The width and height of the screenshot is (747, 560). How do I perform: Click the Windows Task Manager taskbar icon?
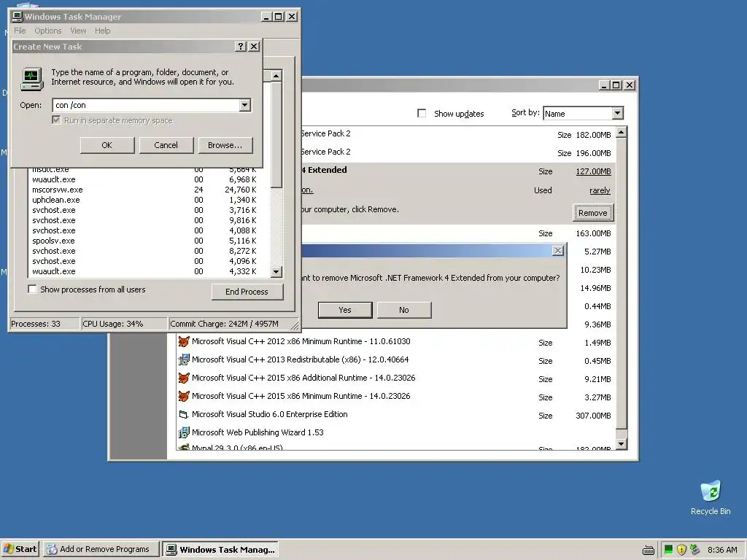pyautogui.click(x=171, y=550)
